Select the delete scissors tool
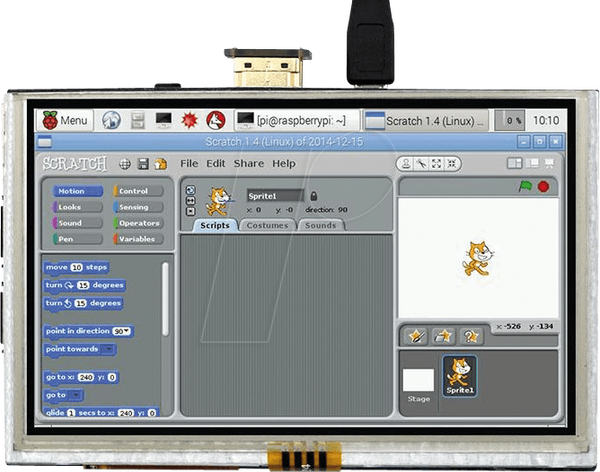Image resolution: width=600 pixels, height=472 pixels. pyautogui.click(x=422, y=164)
